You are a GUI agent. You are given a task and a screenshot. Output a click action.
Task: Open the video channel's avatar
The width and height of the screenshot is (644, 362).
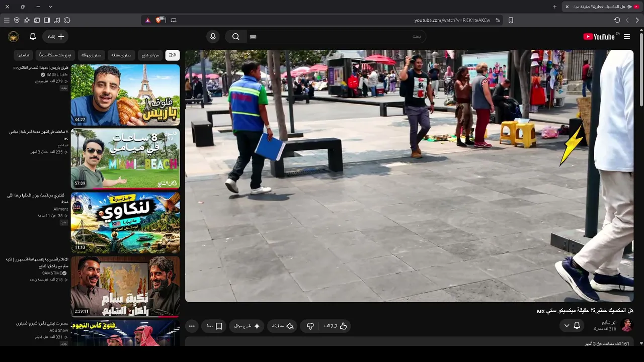pos(626,325)
